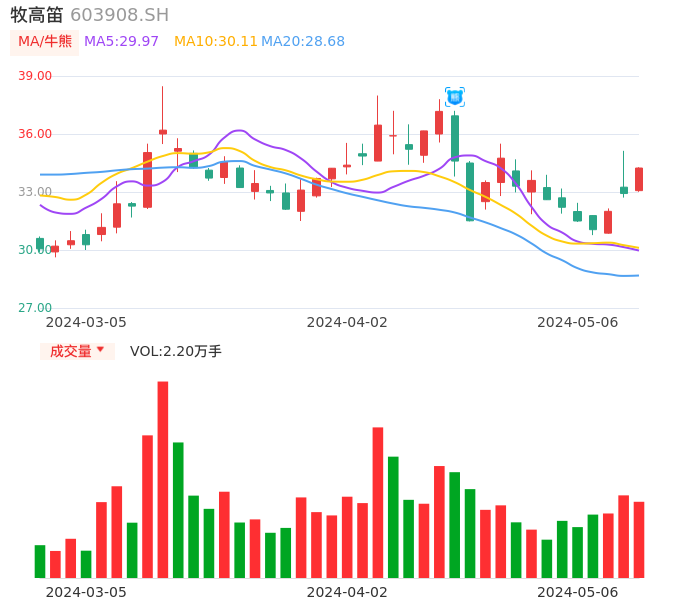Click the 39.00 price axis label
This screenshot has width=686, height=606.
coord(35,76)
